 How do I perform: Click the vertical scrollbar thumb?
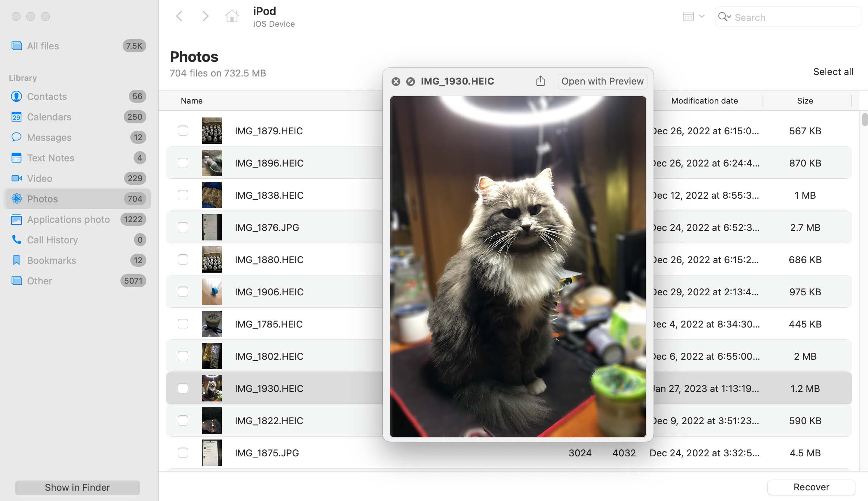pyautogui.click(x=865, y=120)
